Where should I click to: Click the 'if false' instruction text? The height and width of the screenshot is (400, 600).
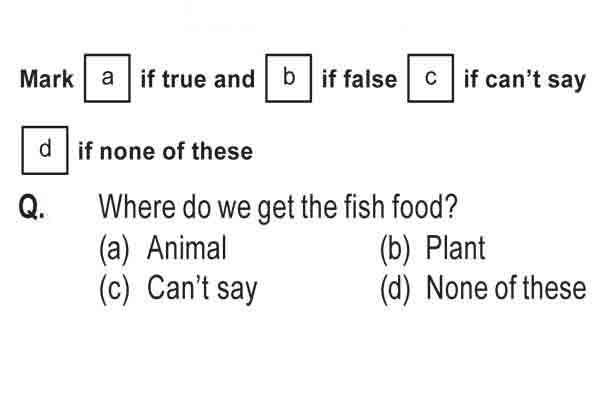tap(359, 79)
